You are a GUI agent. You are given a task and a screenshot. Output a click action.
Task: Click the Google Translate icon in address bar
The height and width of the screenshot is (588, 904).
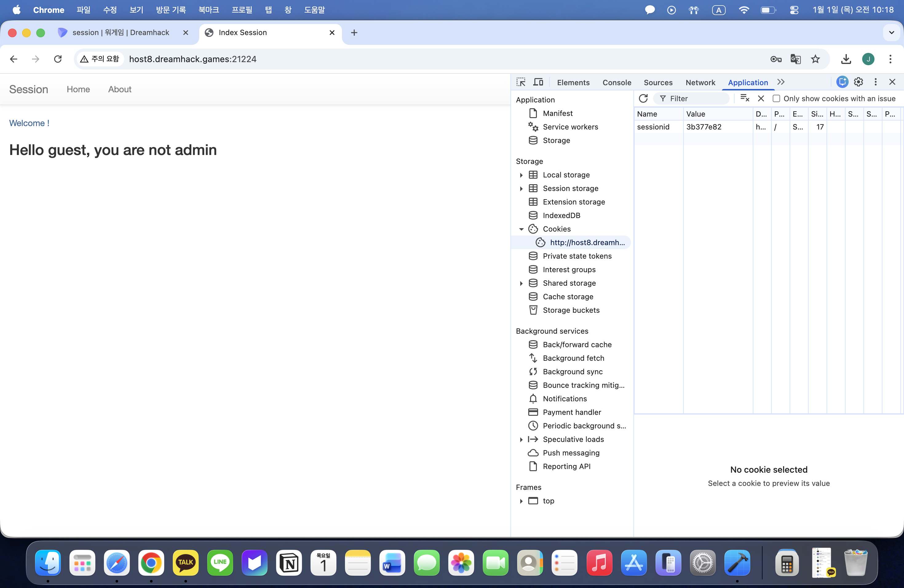coord(795,59)
